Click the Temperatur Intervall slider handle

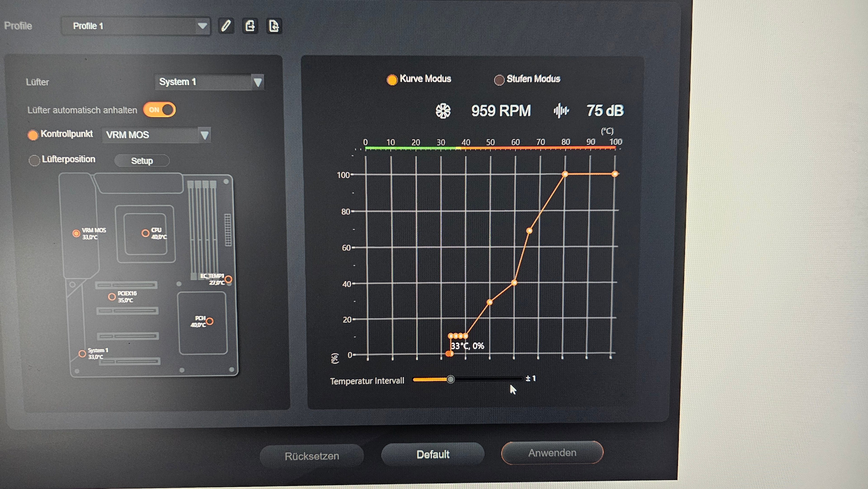[x=451, y=379]
